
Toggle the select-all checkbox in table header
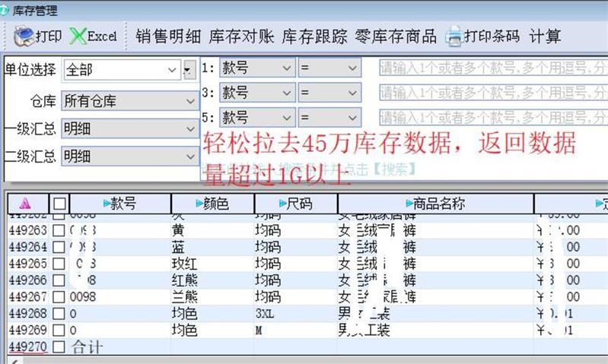(59, 204)
